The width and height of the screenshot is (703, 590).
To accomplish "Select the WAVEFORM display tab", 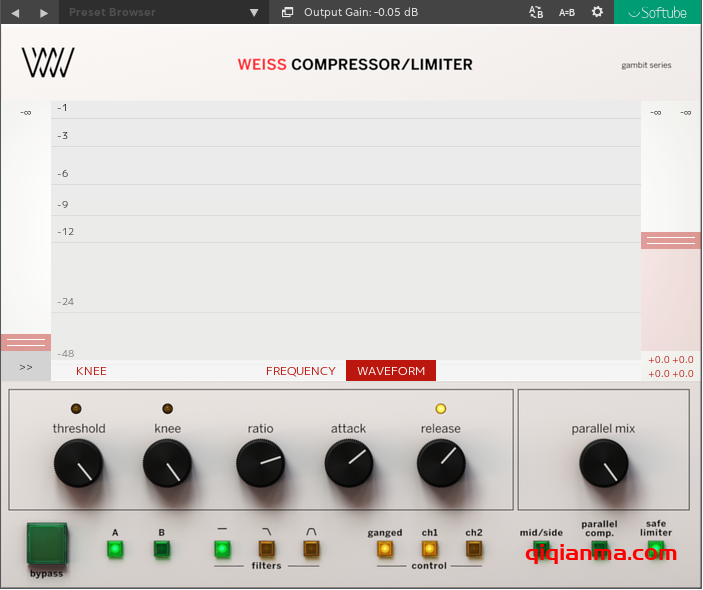I will tap(391, 371).
